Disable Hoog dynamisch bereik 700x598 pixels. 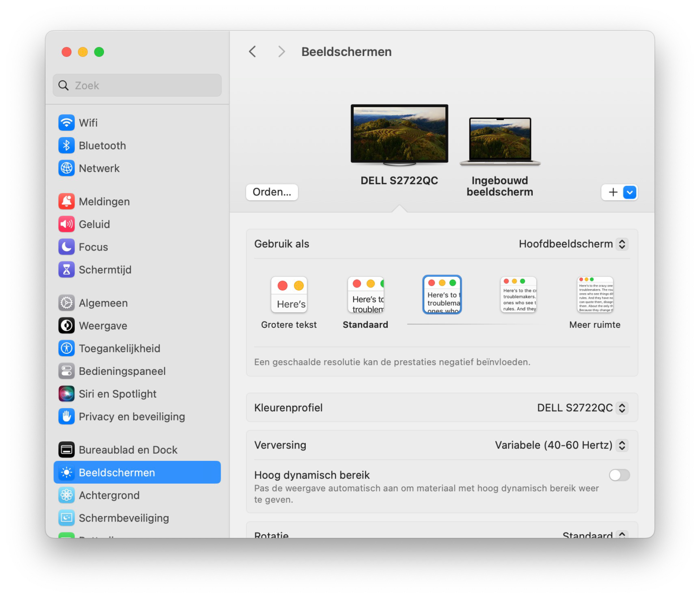coord(619,475)
